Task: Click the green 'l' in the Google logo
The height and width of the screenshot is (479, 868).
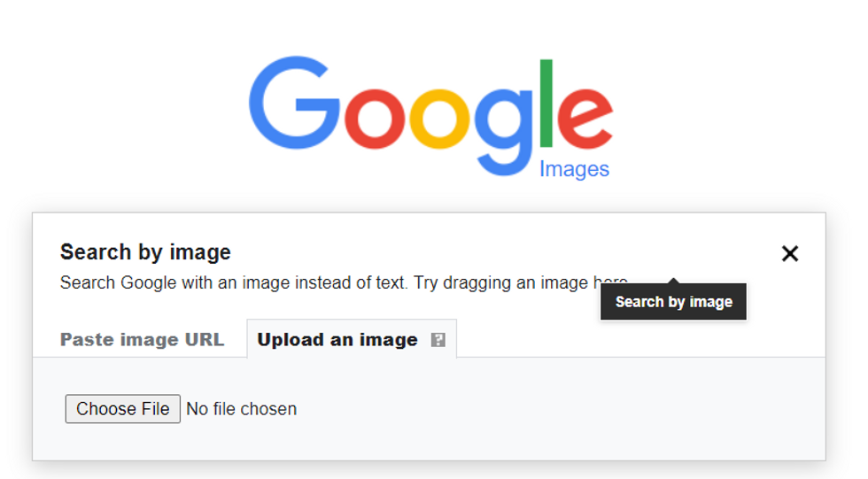Action: click(x=546, y=104)
